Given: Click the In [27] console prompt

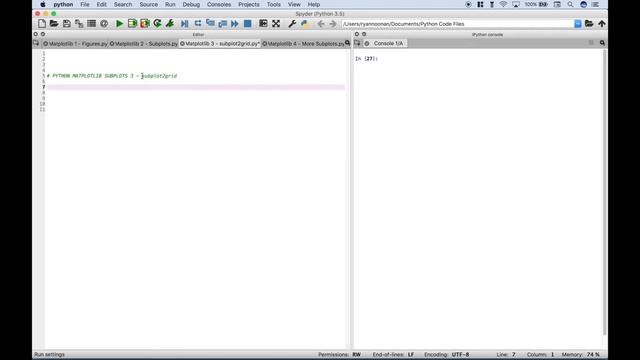Looking at the screenshot, I should pyautogui.click(x=366, y=59).
